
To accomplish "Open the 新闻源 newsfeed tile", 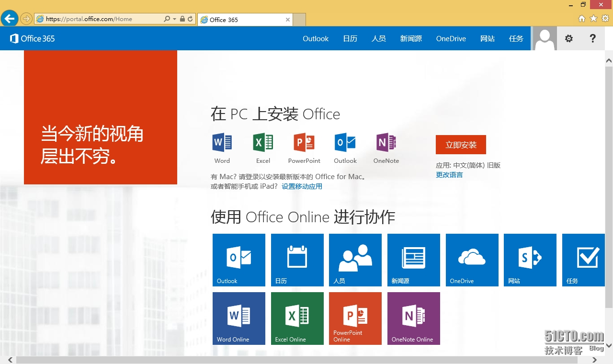I will 413,260.
